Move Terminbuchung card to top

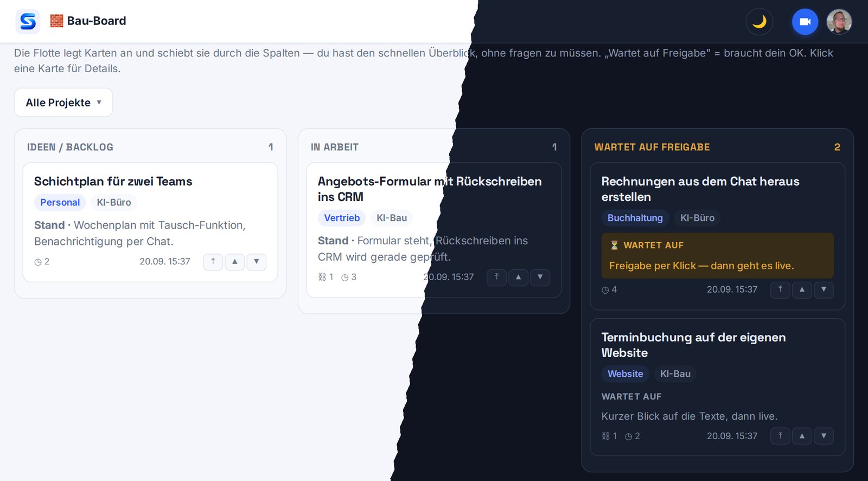pos(781,436)
